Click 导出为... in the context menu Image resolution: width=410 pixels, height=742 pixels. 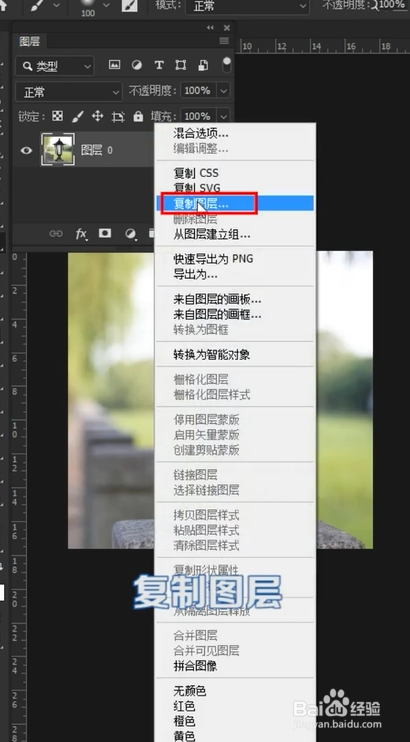pos(195,274)
